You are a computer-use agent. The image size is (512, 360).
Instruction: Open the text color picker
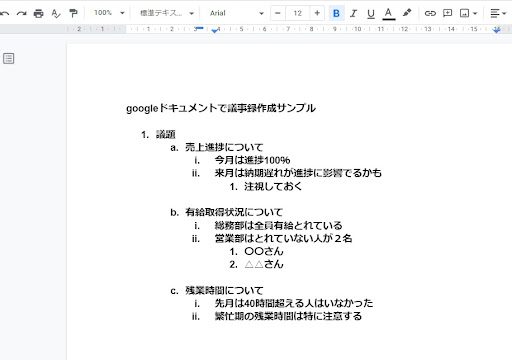[x=388, y=14]
